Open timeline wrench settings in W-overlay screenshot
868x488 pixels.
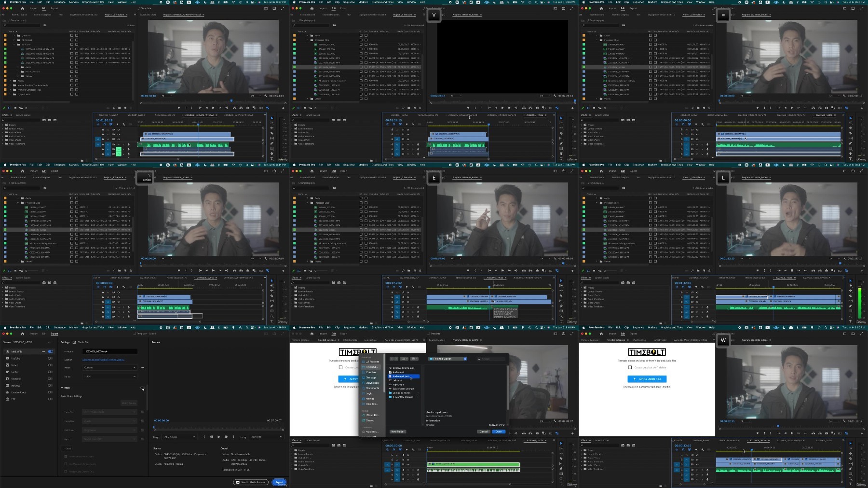(703, 449)
